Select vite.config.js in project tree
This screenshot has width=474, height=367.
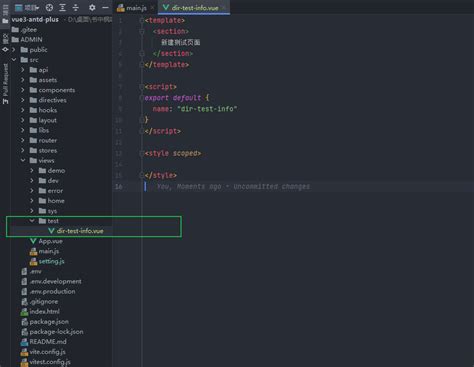tap(47, 352)
